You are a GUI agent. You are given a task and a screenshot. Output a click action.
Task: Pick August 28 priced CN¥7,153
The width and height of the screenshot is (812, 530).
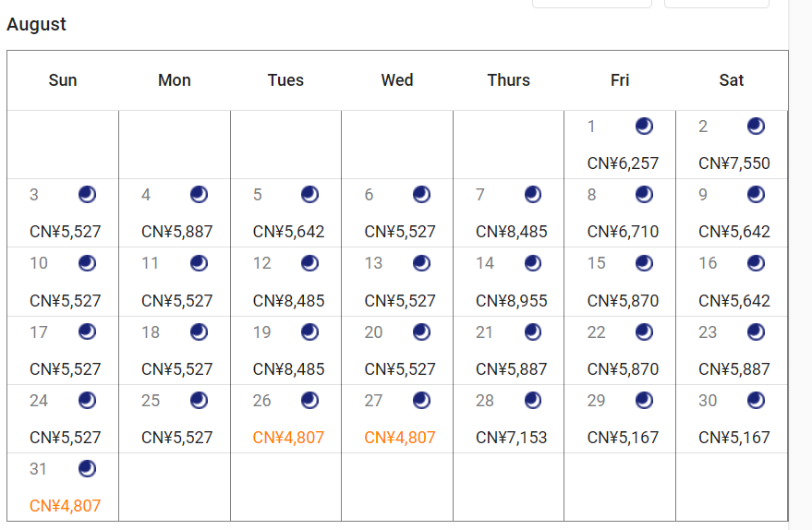coord(508,418)
